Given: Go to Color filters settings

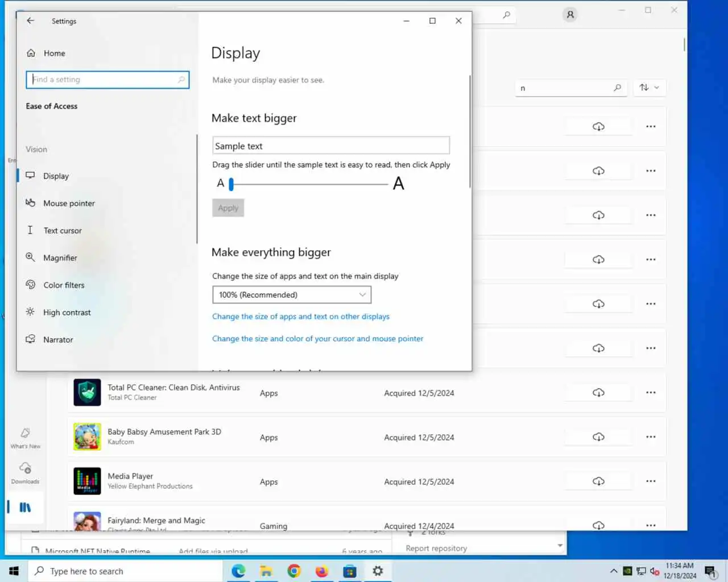Looking at the screenshot, I should (64, 285).
